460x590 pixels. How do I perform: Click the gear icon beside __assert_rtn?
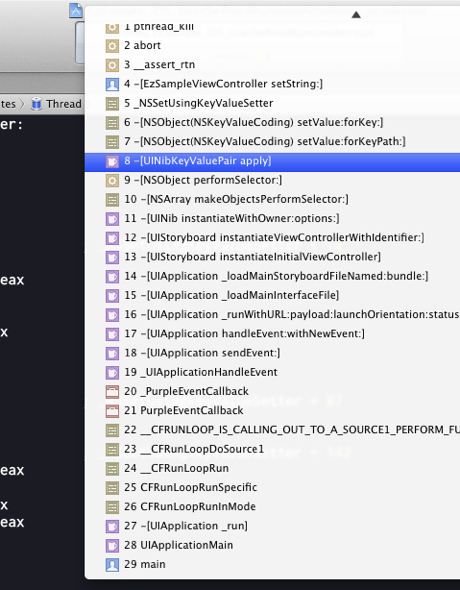coord(112,65)
